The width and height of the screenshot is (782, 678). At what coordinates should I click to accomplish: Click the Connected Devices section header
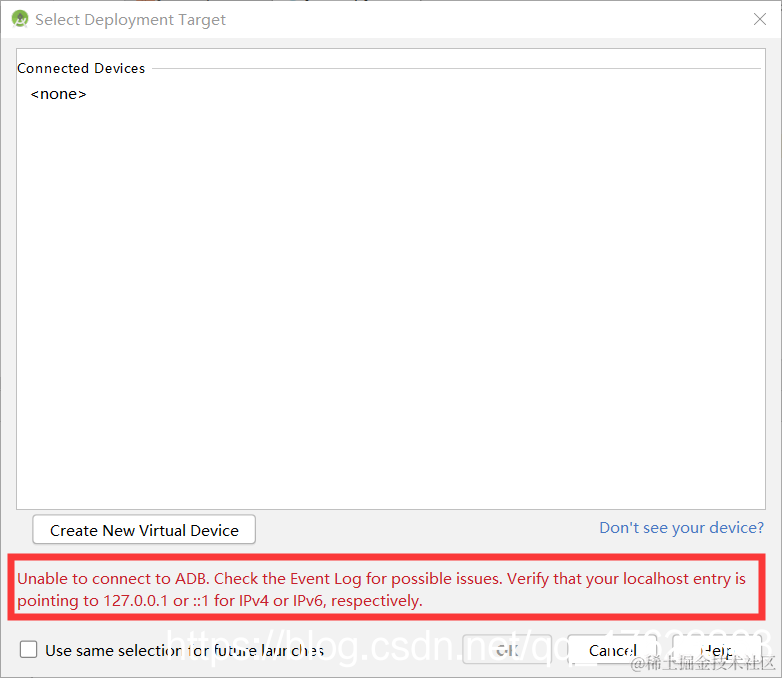tap(81, 68)
